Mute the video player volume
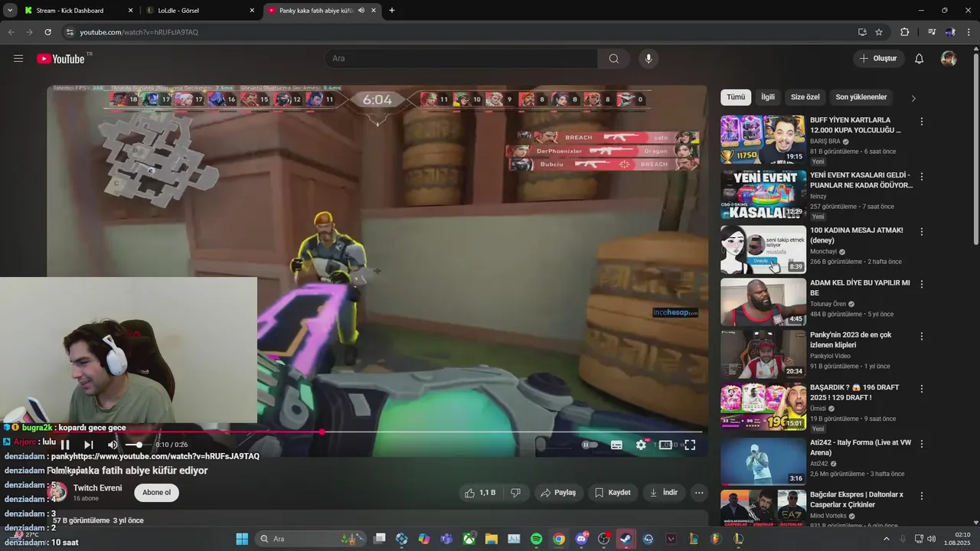980x551 pixels. [113, 445]
